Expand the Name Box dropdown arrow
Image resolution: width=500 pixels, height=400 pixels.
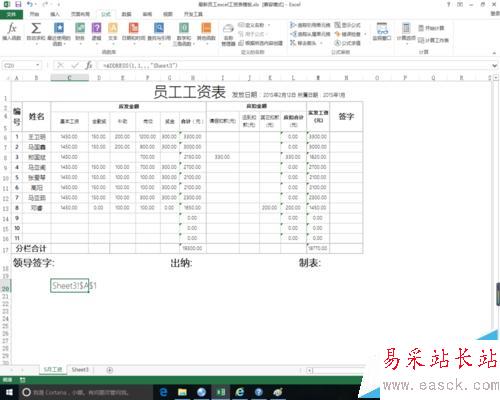(x=38, y=65)
